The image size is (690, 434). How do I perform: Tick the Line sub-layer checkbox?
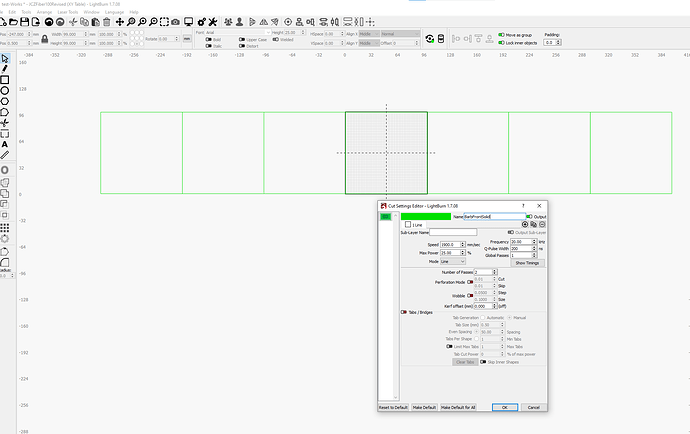[408, 224]
